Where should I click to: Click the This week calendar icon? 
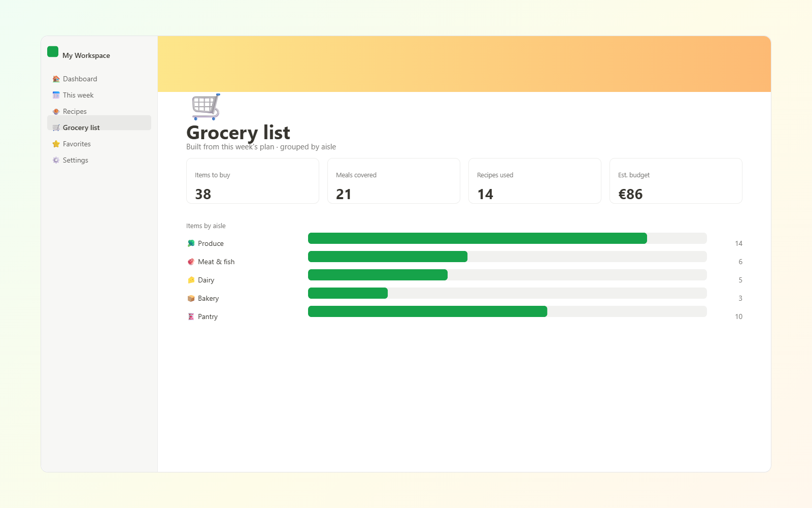[56, 96]
